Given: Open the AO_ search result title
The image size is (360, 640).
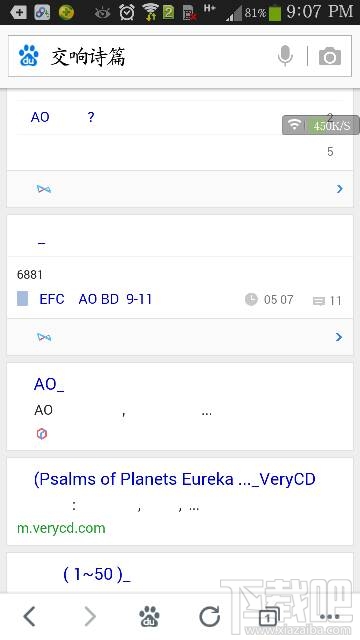Looking at the screenshot, I should (49, 384).
